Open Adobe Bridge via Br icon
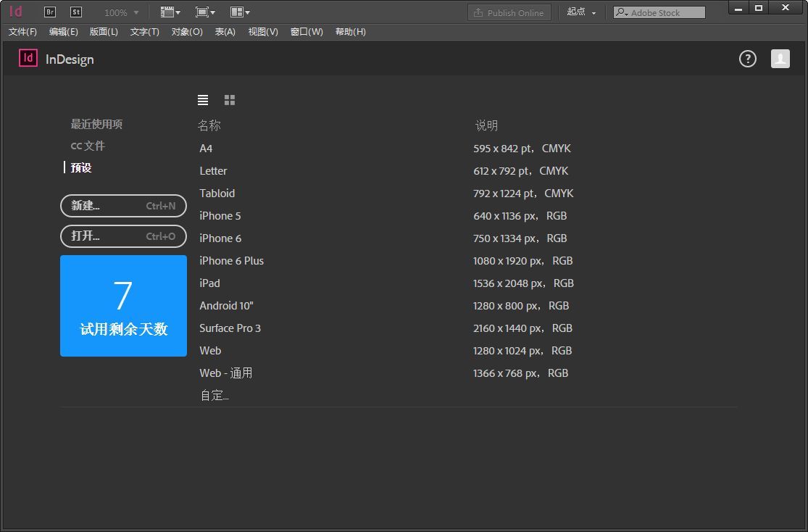808x532 pixels. [50, 12]
